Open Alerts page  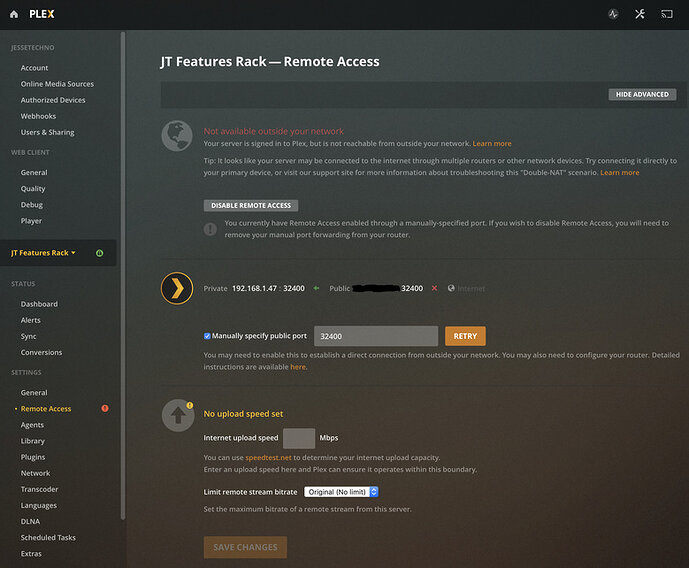[30, 320]
